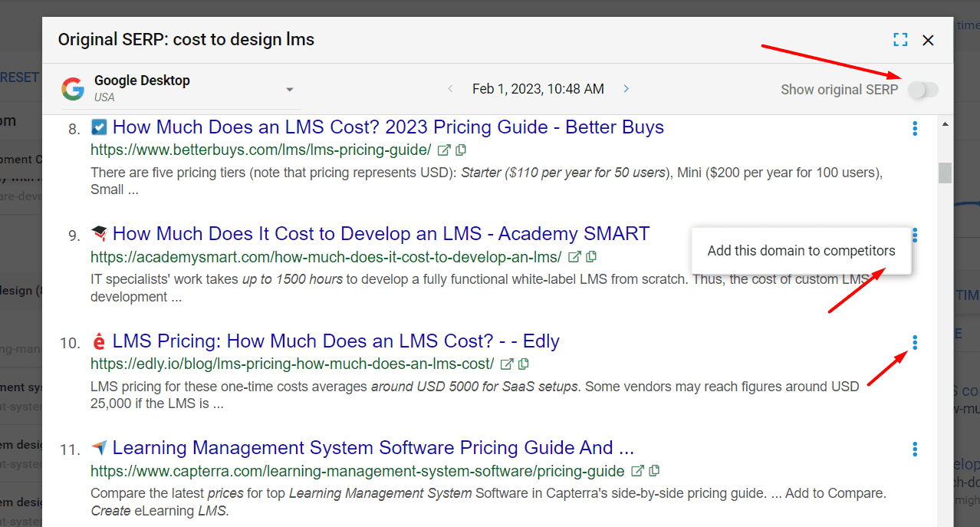
Task: Click the dialog title Original SERP: cost to design lms
Action: click(x=186, y=39)
